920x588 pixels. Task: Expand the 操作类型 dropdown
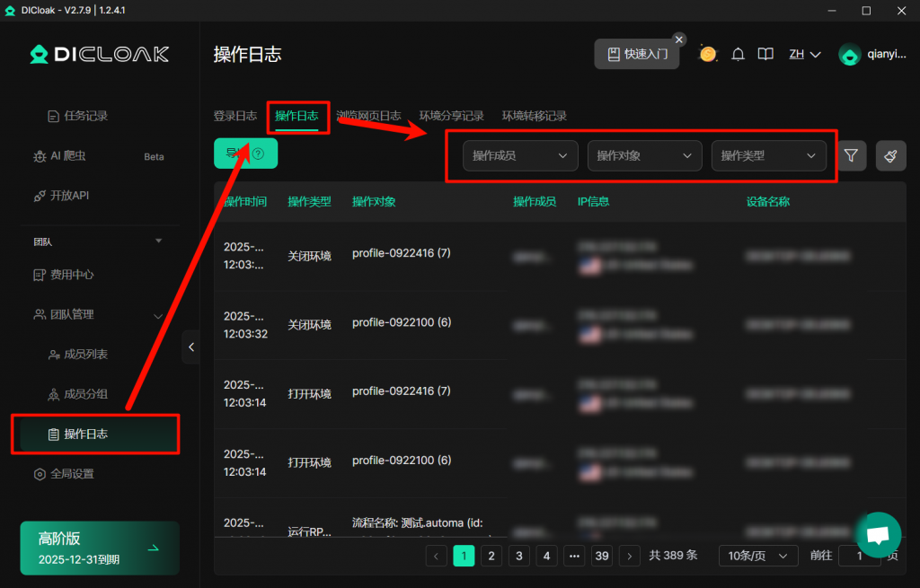pos(768,155)
